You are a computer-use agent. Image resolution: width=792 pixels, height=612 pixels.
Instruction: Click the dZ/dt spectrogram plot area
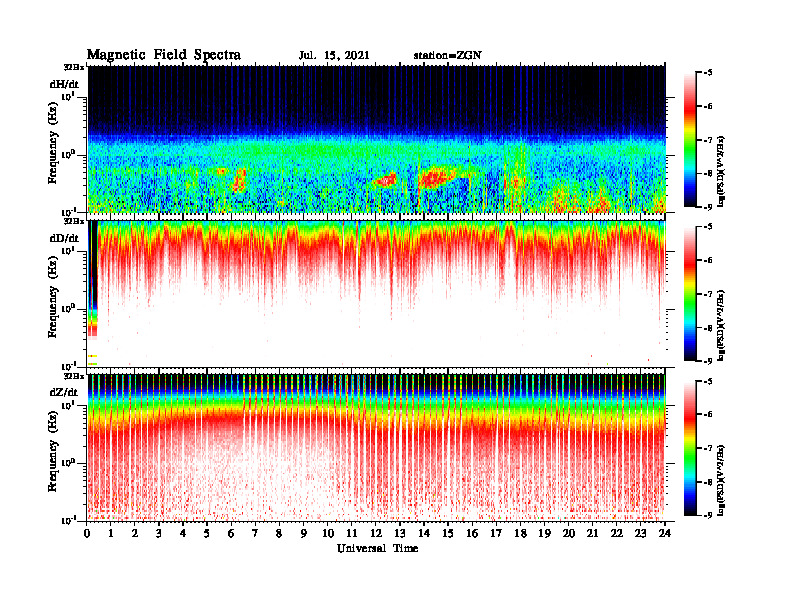[377, 447]
